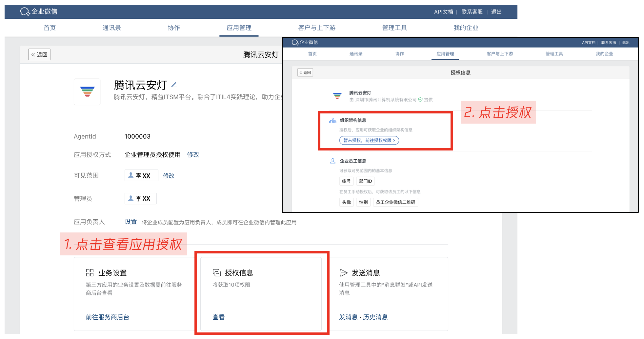Open 通讯录 tab in main navigation

click(x=111, y=28)
